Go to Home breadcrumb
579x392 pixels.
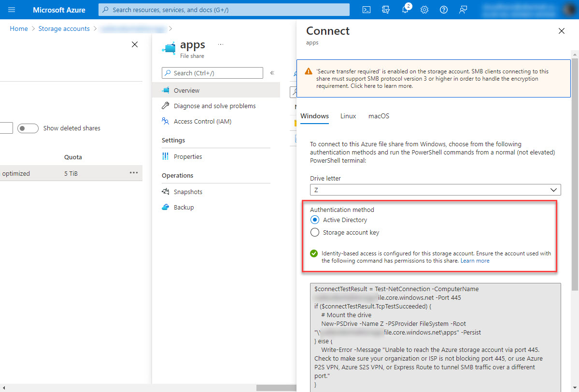click(19, 29)
